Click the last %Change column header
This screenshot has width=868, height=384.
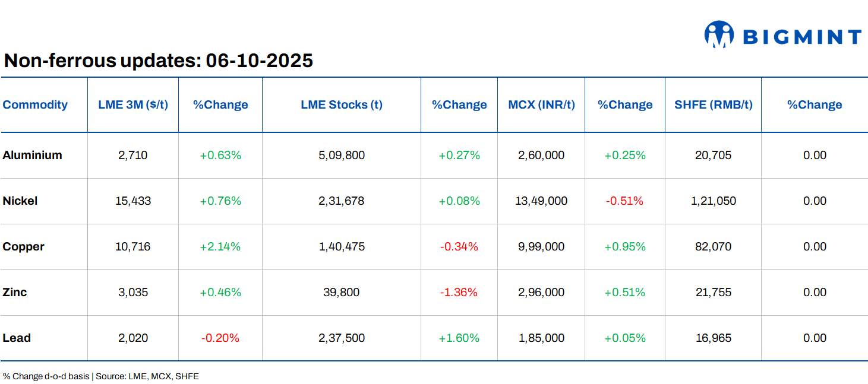click(x=815, y=104)
